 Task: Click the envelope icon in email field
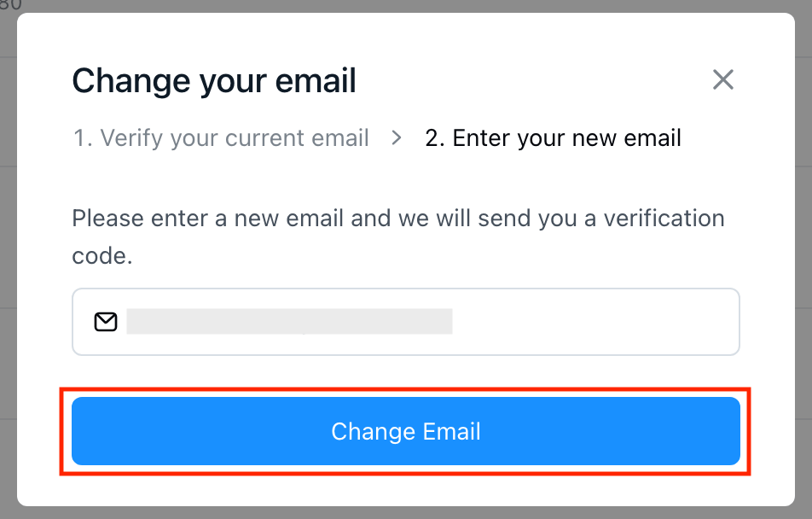click(x=106, y=322)
